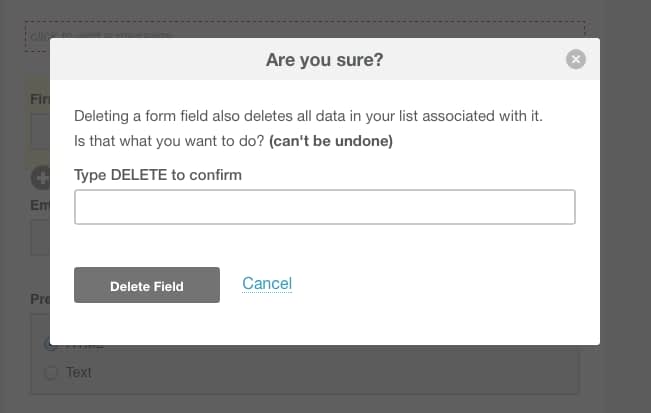
Task: Click the 'Deleting a form field' warning sentence
Action: tap(308, 116)
